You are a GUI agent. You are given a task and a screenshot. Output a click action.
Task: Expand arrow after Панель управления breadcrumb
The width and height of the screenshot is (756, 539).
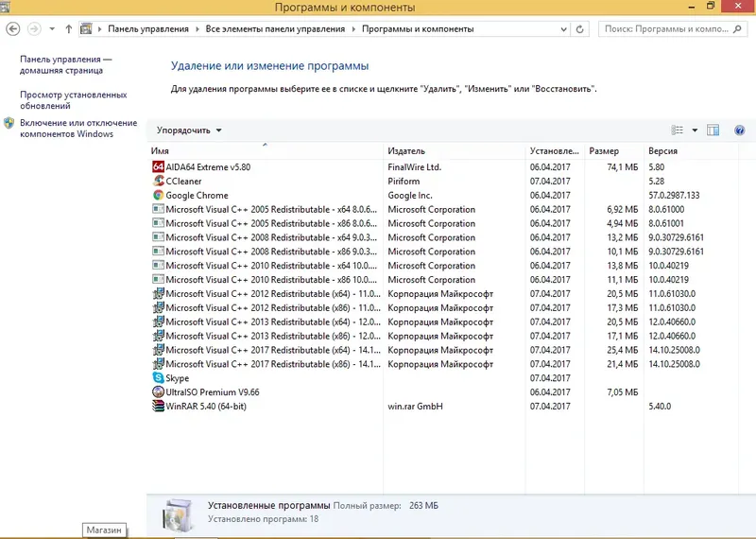(198, 29)
